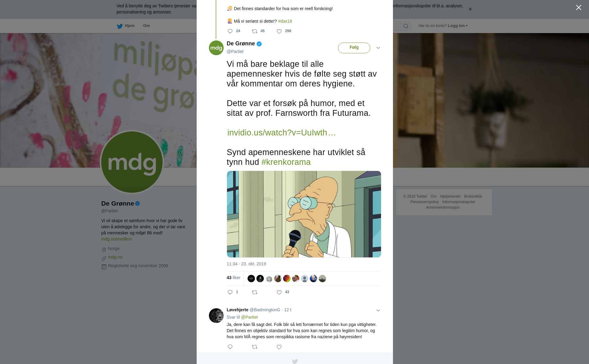Open the De Grønne tweet options chevron
Image resolution: width=589 pixels, height=364 pixels.
coord(378,48)
